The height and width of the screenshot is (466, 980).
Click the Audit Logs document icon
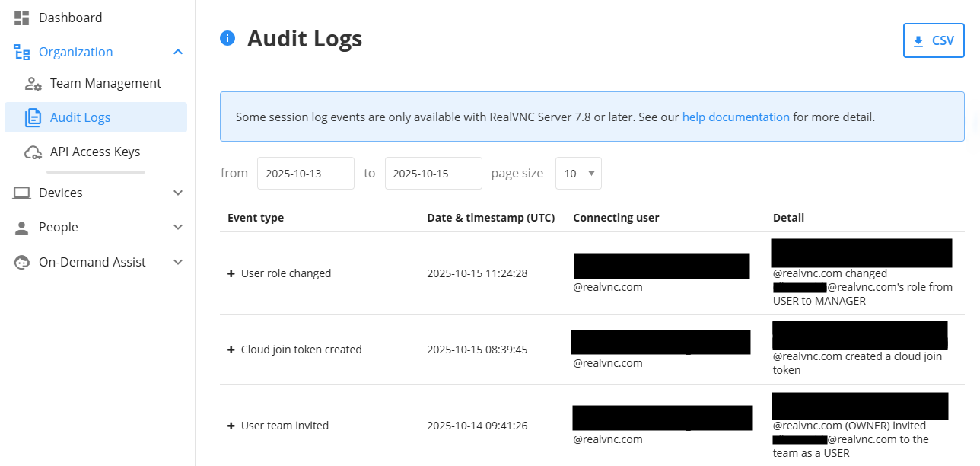33,117
